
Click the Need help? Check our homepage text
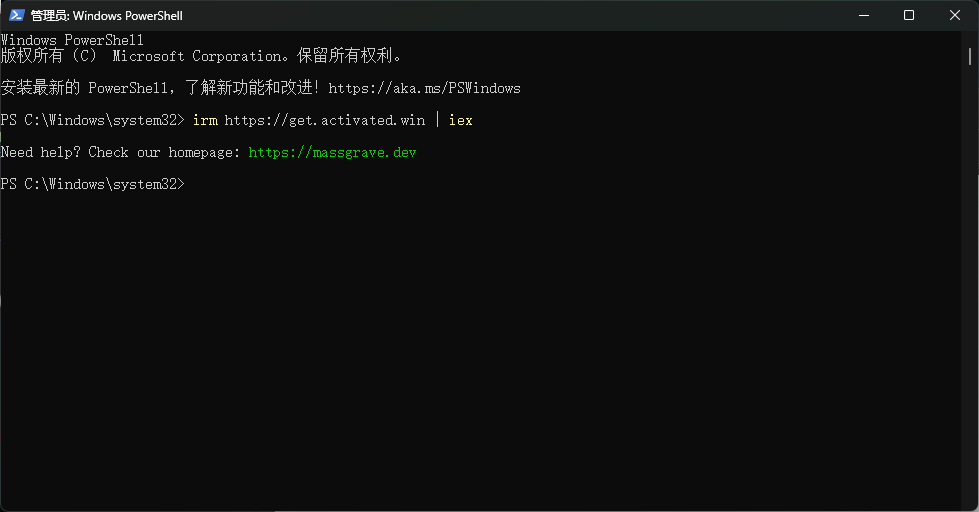coord(121,152)
